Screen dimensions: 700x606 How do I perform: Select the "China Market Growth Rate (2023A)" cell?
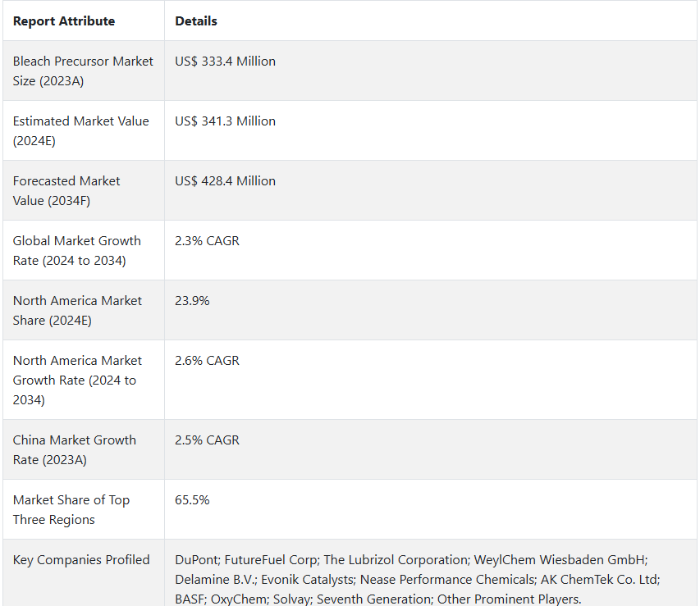tap(74, 450)
